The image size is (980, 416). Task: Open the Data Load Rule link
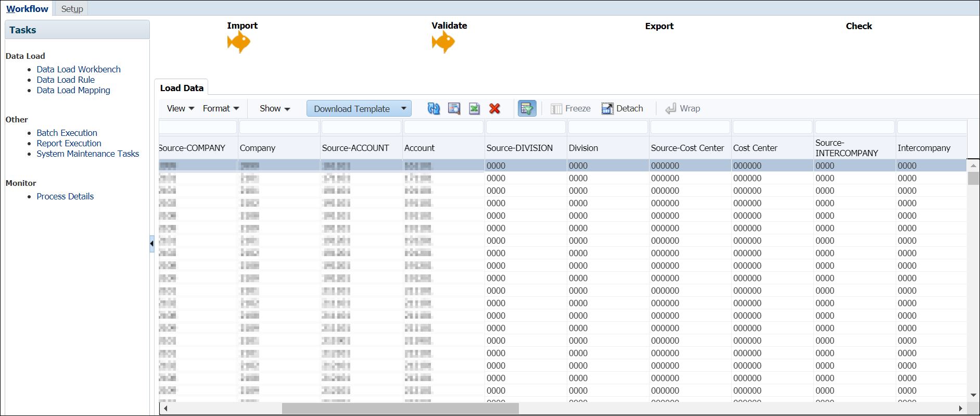66,80
